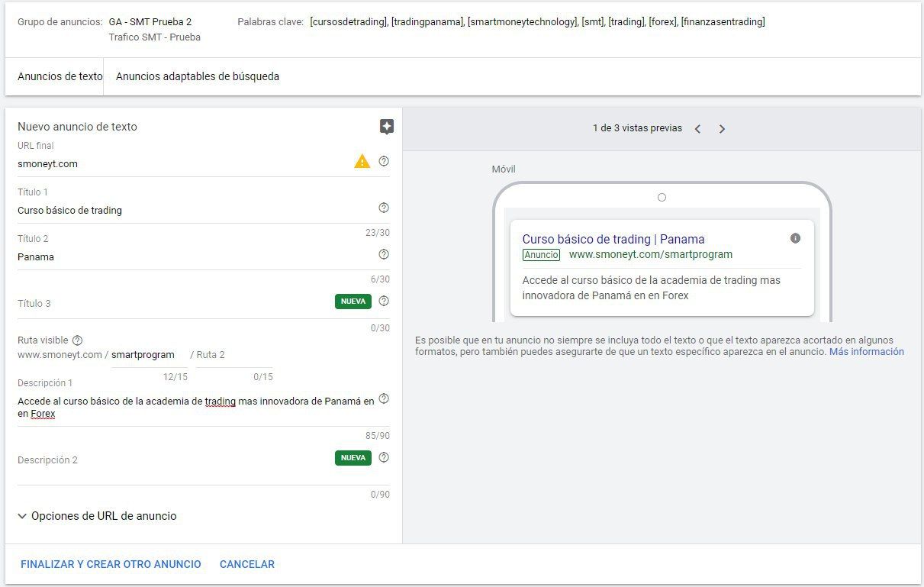Click ad group name GA - SMT Prueba 2
Image resolution: width=924 pixels, height=587 pixels.
[x=150, y=22]
